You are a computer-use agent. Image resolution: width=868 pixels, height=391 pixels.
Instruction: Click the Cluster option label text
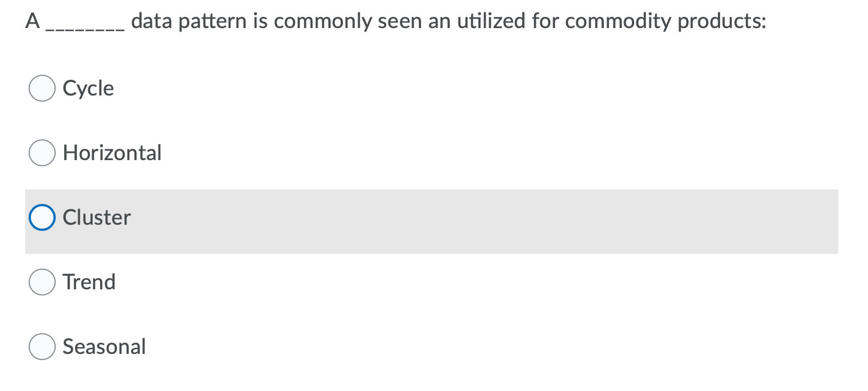(96, 217)
